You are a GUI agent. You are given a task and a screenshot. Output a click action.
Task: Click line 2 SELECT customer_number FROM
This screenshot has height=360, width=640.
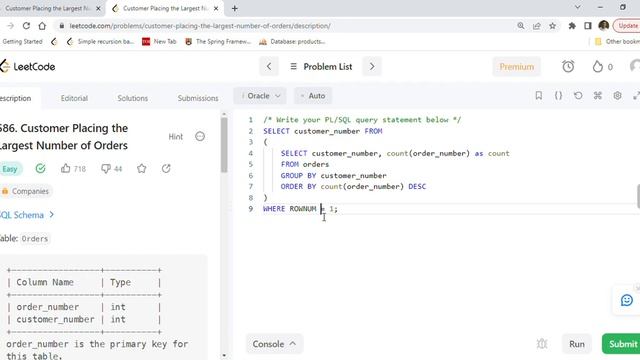(x=322, y=131)
